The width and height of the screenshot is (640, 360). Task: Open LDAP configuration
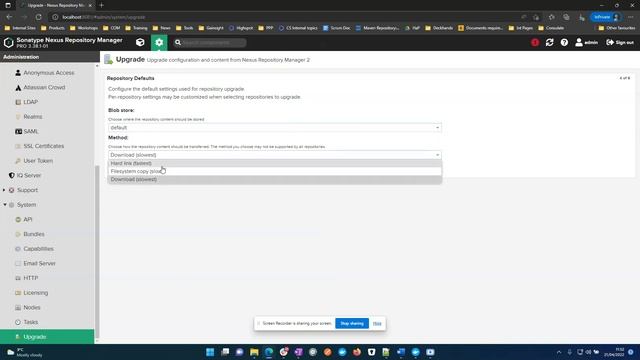coord(30,102)
